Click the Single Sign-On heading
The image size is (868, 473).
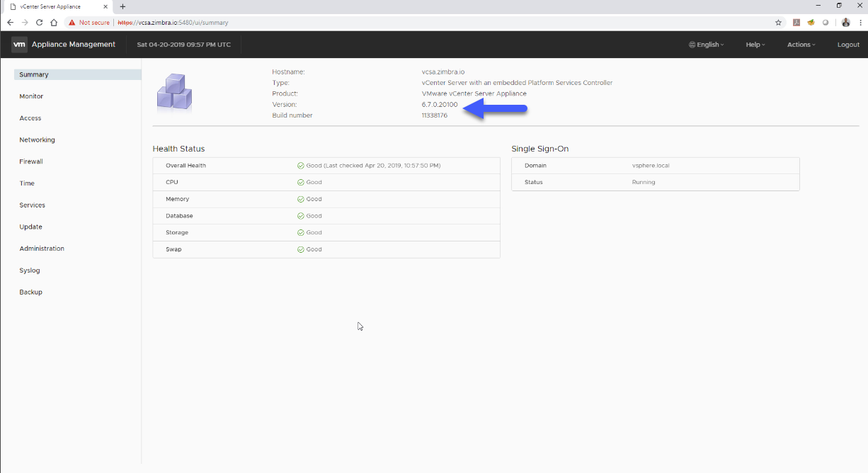point(540,149)
